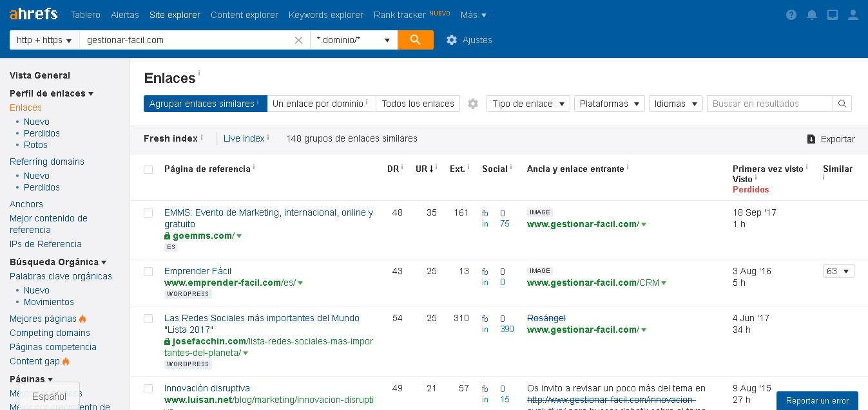
Task: Click the Exportar button
Action: (831, 139)
